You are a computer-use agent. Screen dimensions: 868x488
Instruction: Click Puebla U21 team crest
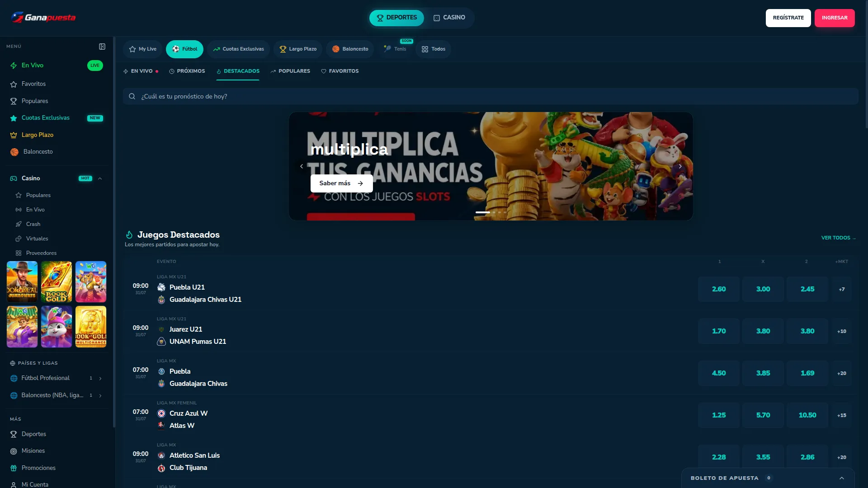pos(161,287)
